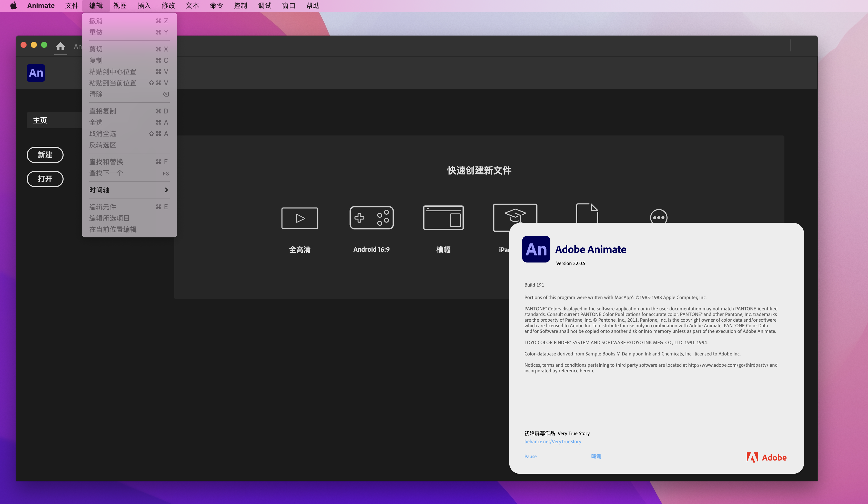Open the 修改 menu

coord(168,5)
